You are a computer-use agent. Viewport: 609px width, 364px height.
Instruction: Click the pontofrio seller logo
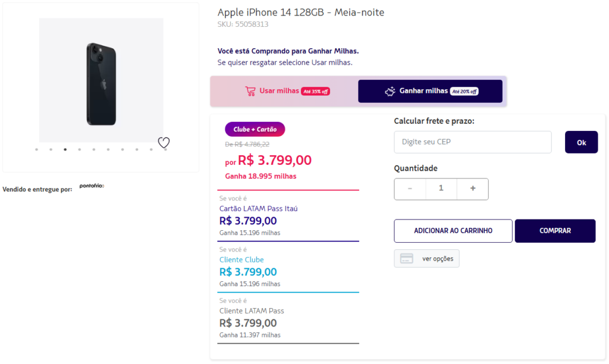click(92, 186)
